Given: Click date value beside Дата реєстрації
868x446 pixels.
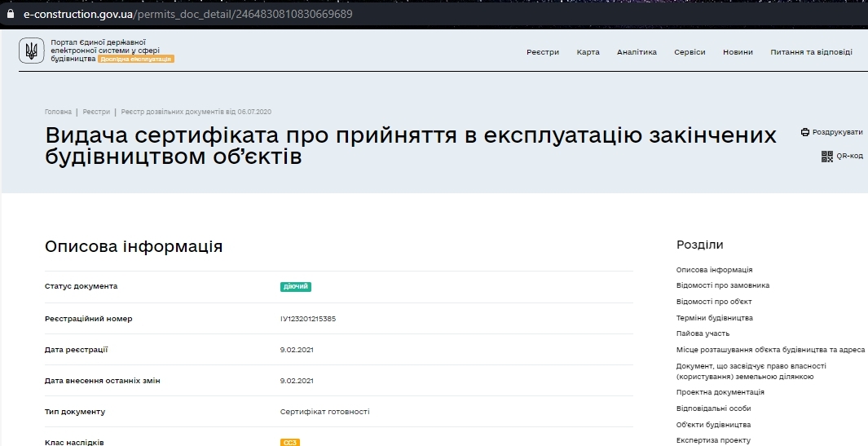Looking at the screenshot, I should pyautogui.click(x=297, y=350).
